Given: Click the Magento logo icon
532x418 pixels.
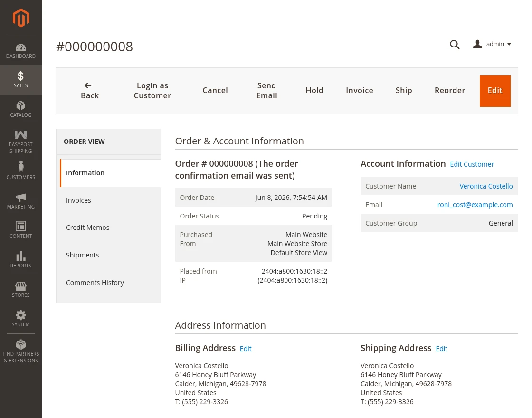Looking at the screenshot, I should (21, 18).
